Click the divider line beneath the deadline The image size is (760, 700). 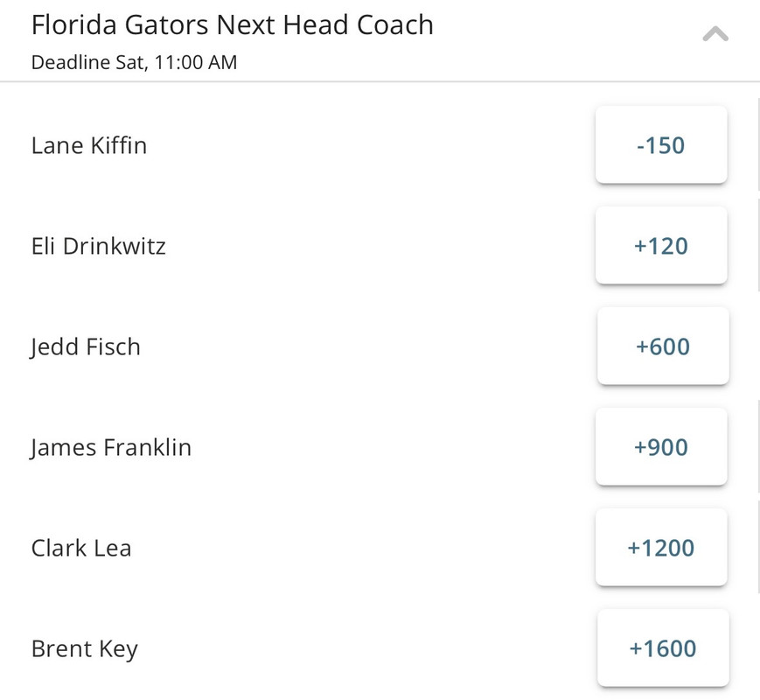tap(380, 81)
